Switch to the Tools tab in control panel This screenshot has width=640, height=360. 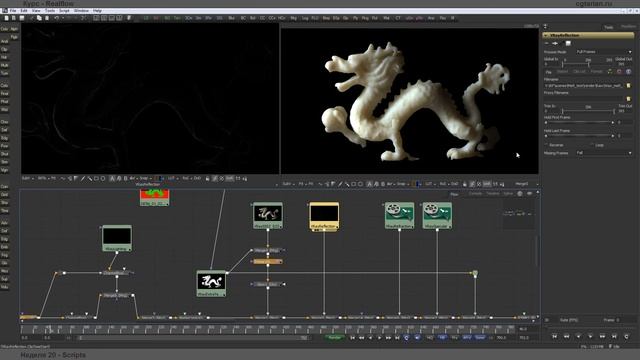point(609,27)
